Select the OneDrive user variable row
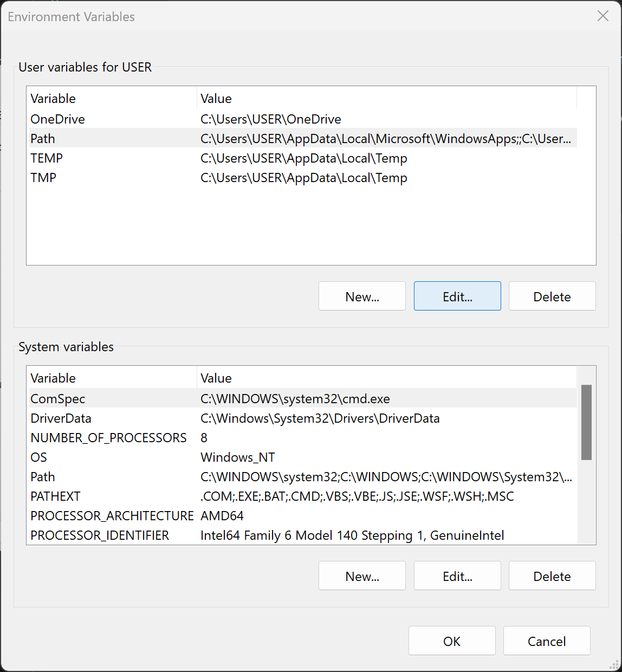The image size is (622, 672). tap(302, 119)
